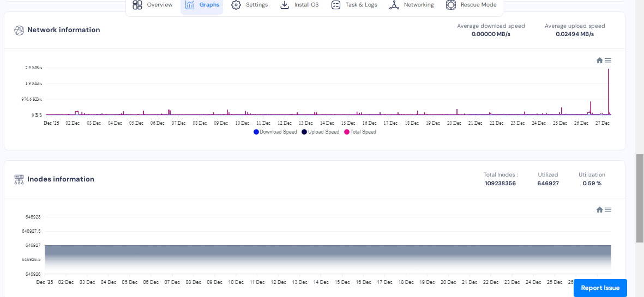Open the inodes chart hamburger menu
The height and width of the screenshot is (297, 644).
click(x=608, y=210)
